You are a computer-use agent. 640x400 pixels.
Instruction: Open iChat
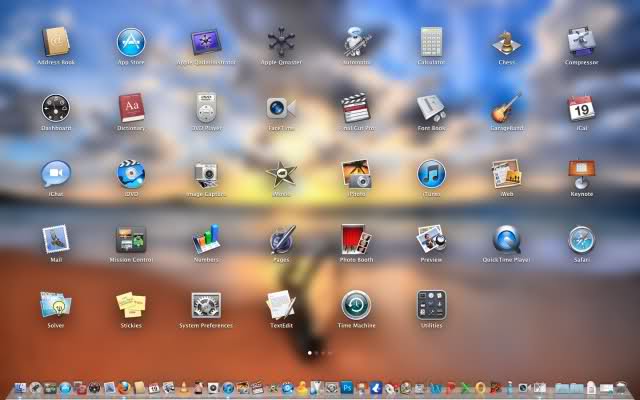click(x=56, y=174)
